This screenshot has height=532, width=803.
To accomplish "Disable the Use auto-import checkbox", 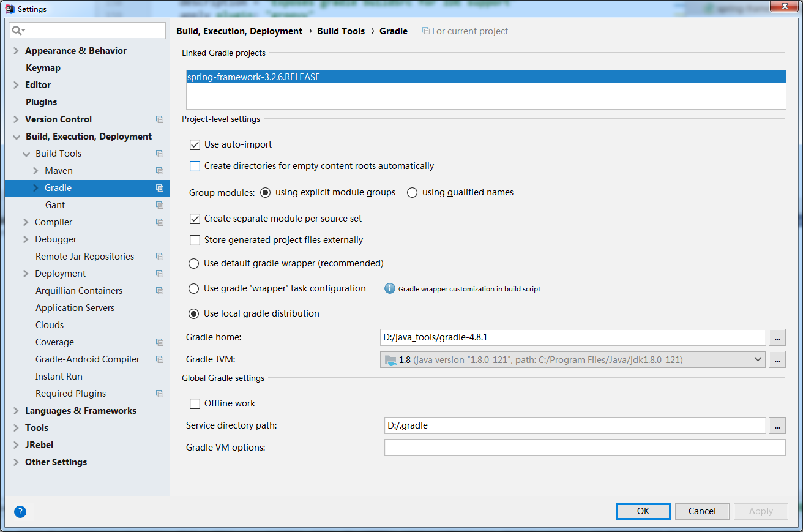I will 195,144.
